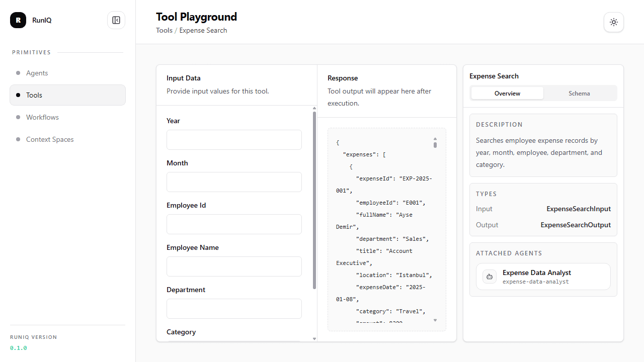Viewport: 644px width, 362px height.
Task: Switch to the Schema tab
Action: (579, 93)
